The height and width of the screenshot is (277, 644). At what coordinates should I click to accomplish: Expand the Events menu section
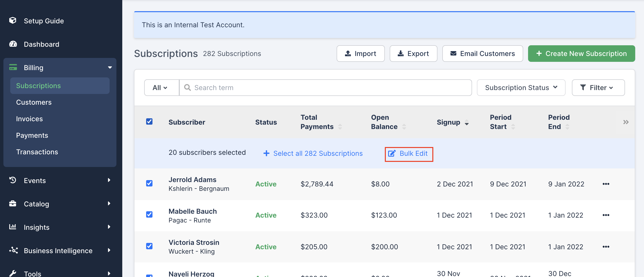point(109,180)
